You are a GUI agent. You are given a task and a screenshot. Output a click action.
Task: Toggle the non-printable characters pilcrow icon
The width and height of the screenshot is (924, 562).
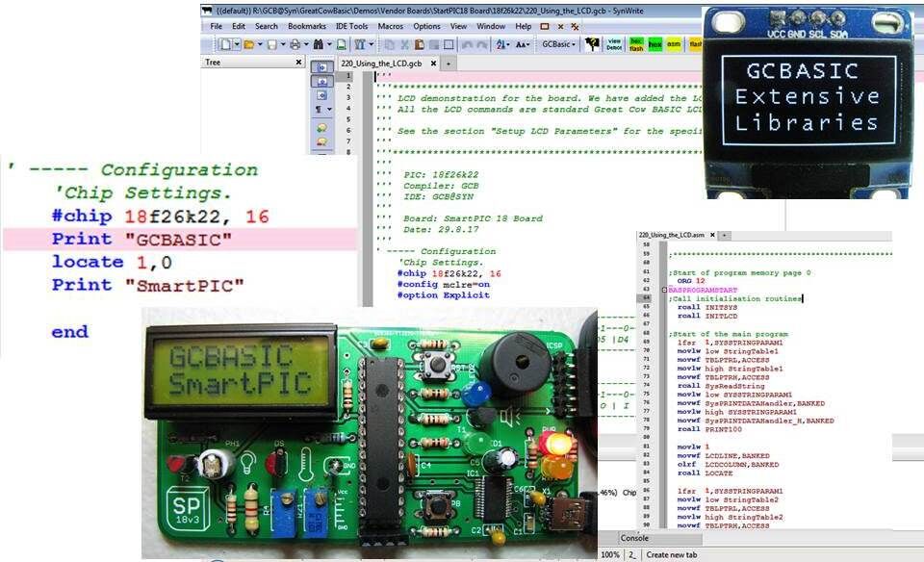320,110
